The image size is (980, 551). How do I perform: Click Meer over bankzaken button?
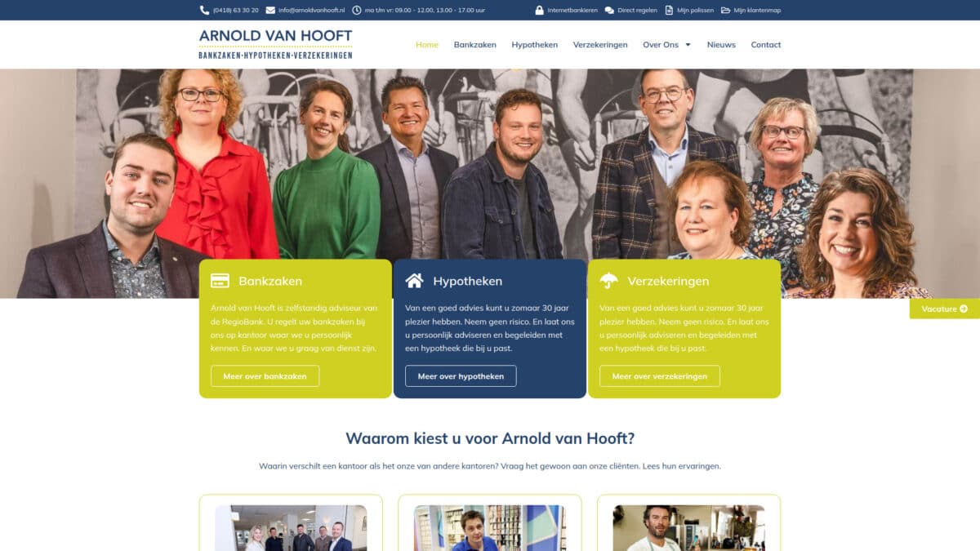tap(265, 376)
